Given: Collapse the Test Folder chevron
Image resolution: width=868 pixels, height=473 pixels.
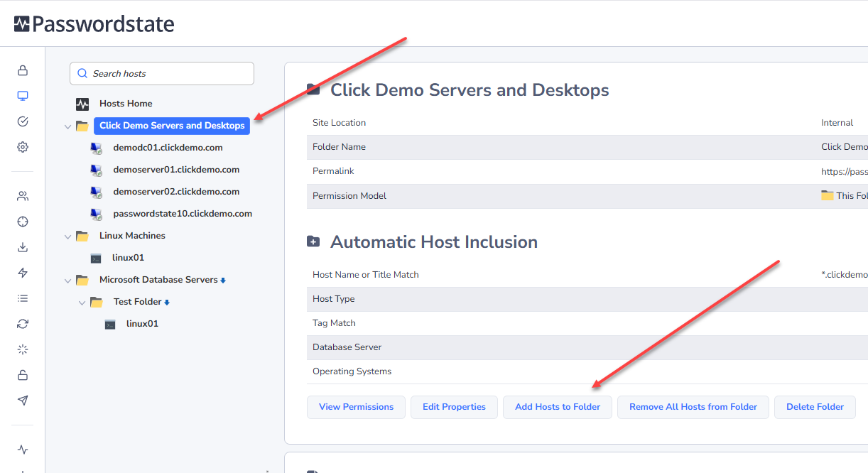Looking at the screenshot, I should pyautogui.click(x=82, y=303).
